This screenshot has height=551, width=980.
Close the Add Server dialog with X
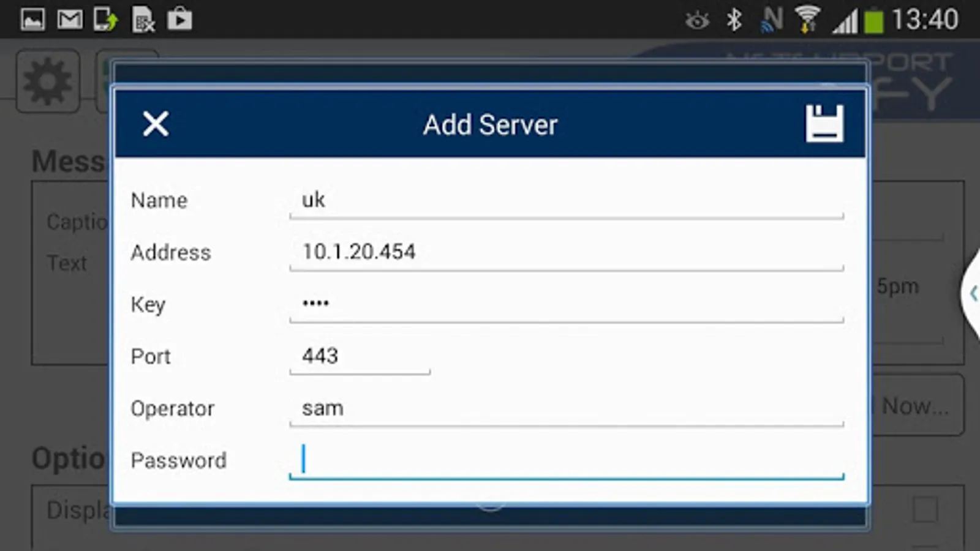(156, 124)
